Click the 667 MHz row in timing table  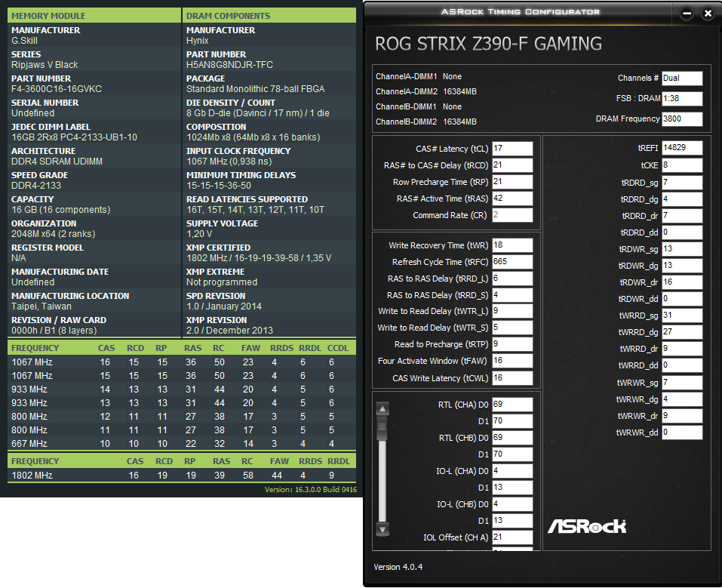[x=182, y=443]
